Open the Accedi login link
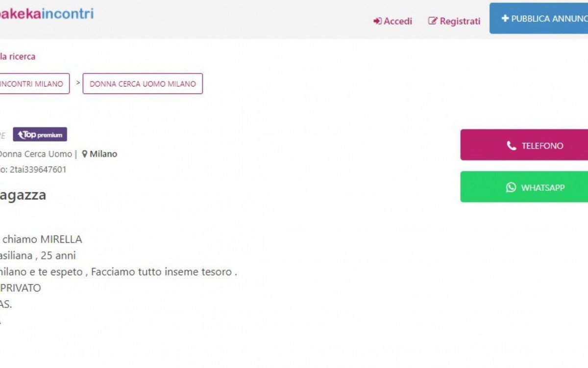 tap(398, 21)
